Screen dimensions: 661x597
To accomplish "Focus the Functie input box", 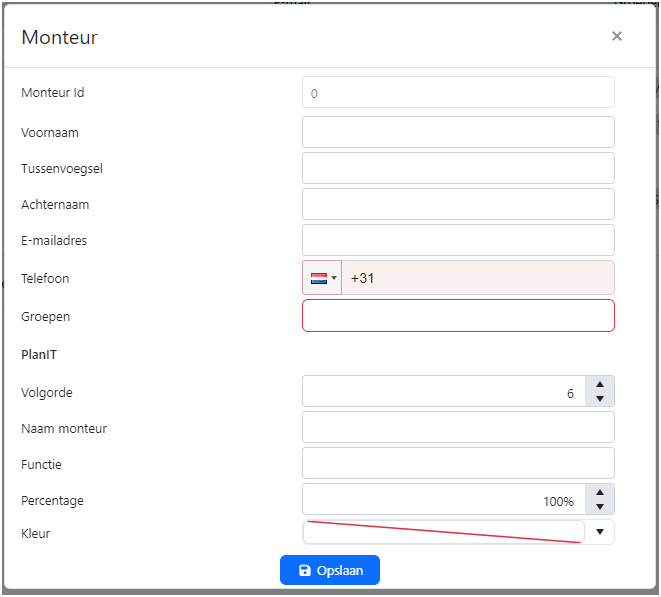I will [x=458, y=464].
